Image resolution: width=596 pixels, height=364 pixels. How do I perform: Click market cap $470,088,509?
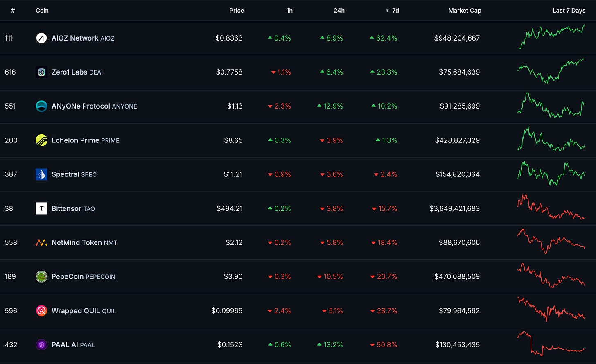pos(457,277)
